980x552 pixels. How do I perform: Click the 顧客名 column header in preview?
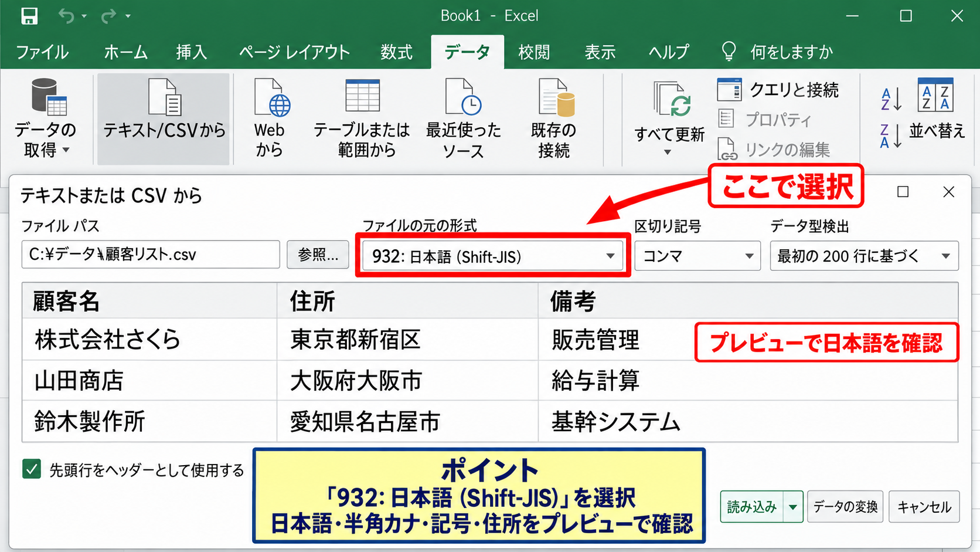click(149, 301)
